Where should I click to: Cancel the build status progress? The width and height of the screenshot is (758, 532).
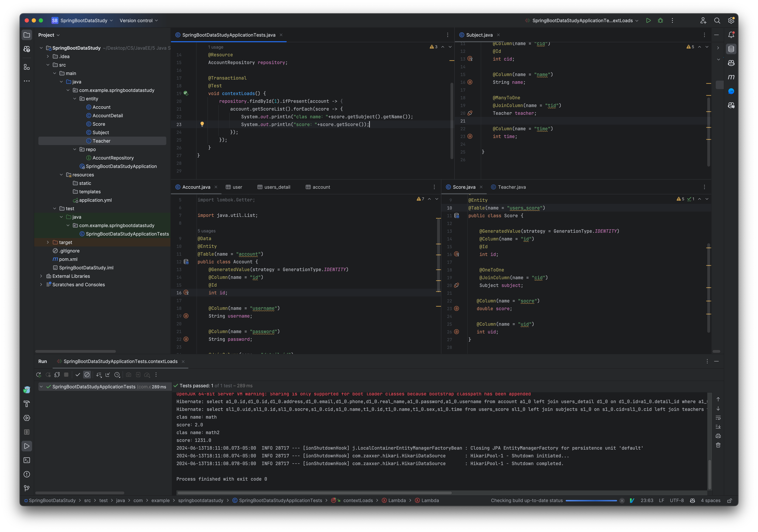(622, 501)
